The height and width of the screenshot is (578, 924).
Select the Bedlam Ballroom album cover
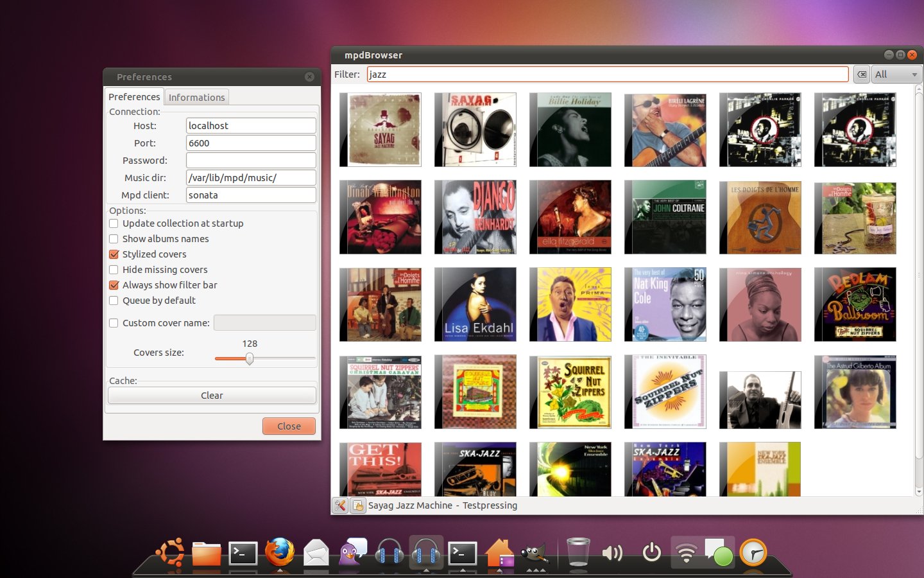point(855,304)
